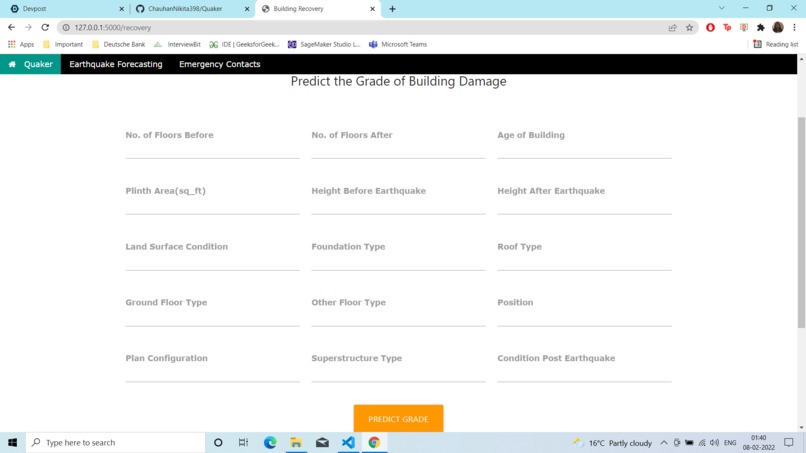Screen dimensions: 806x453
Task: Open the notification center icon
Action: [789, 442]
